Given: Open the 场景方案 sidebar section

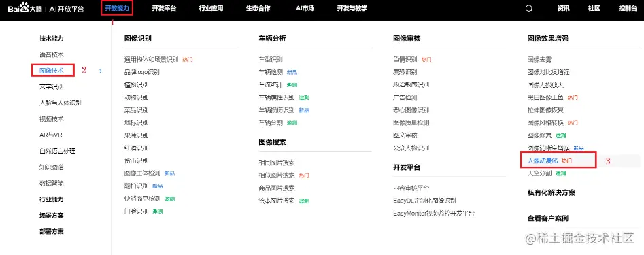Looking at the screenshot, I should [x=51, y=215].
